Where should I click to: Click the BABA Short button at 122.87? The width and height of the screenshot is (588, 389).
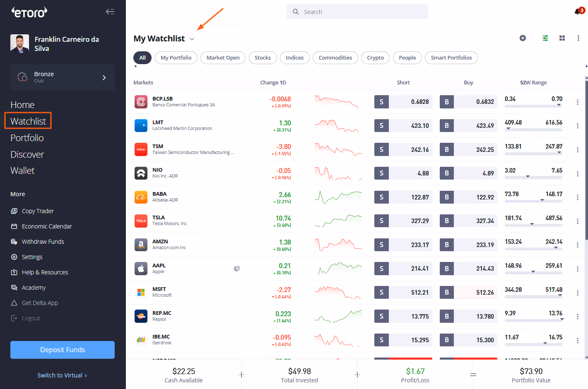point(403,197)
